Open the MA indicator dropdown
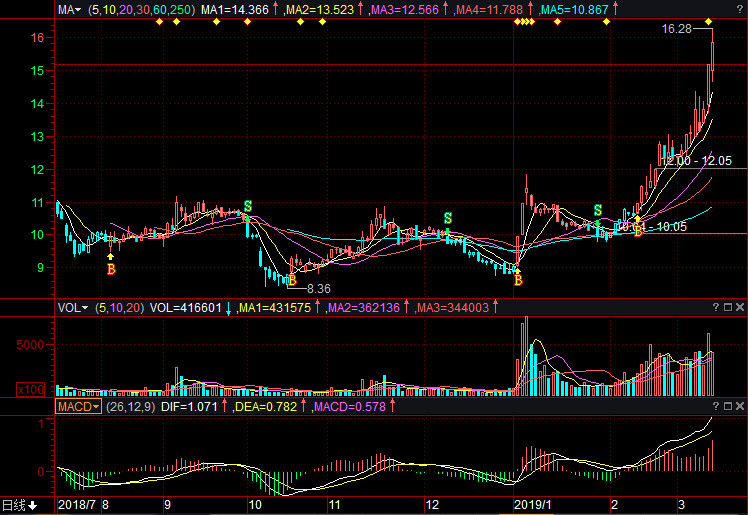The width and height of the screenshot is (748, 515). point(69,9)
